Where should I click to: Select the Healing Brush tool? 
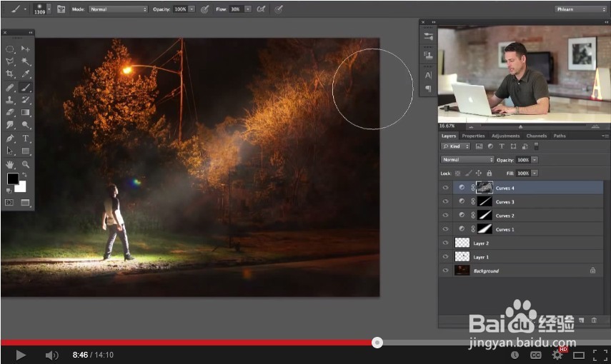(10, 88)
